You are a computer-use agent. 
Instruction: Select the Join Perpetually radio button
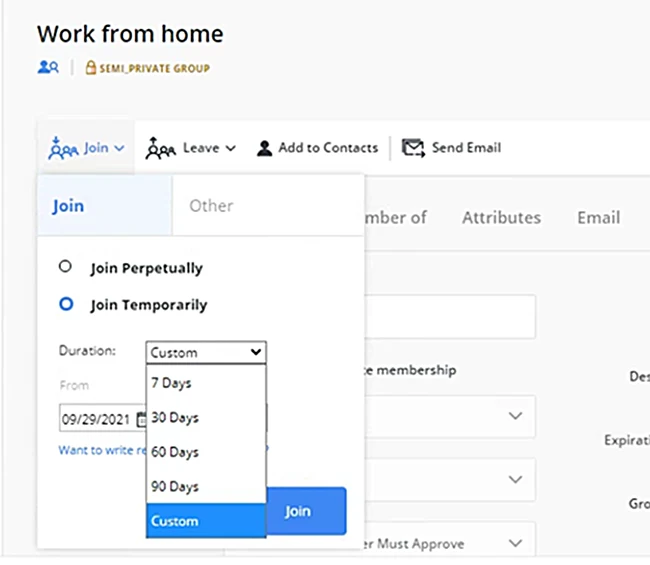click(65, 266)
